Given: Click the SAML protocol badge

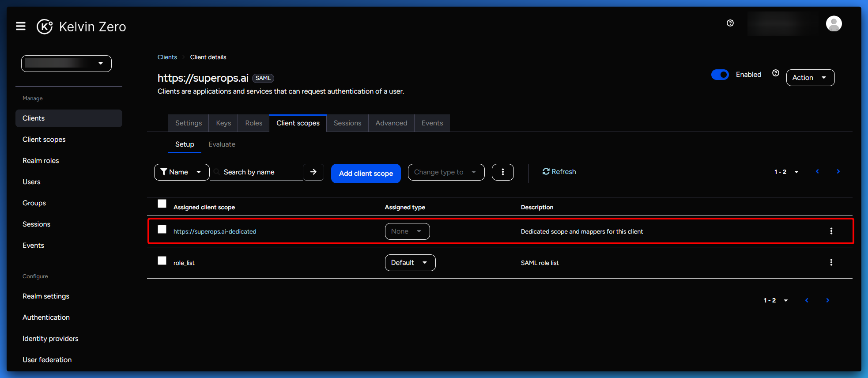Looking at the screenshot, I should [x=263, y=78].
